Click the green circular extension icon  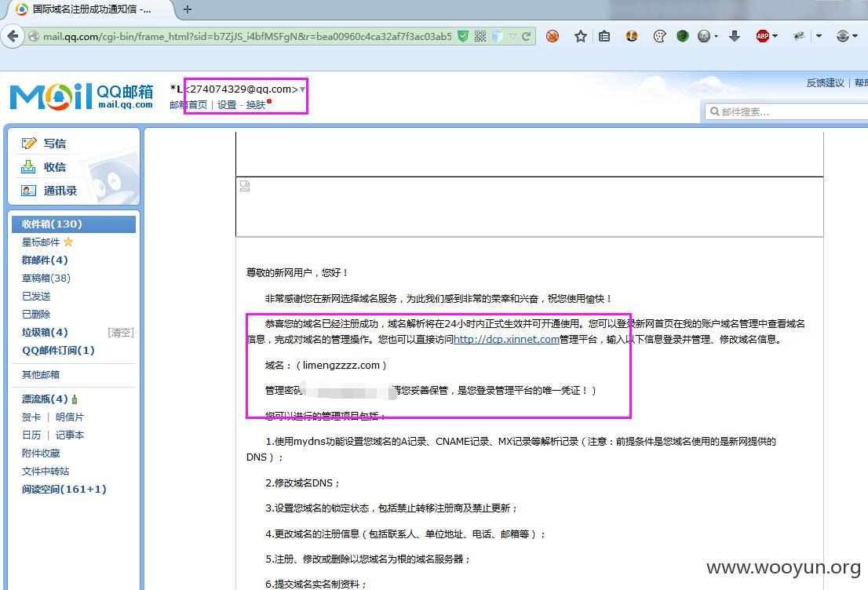683,37
